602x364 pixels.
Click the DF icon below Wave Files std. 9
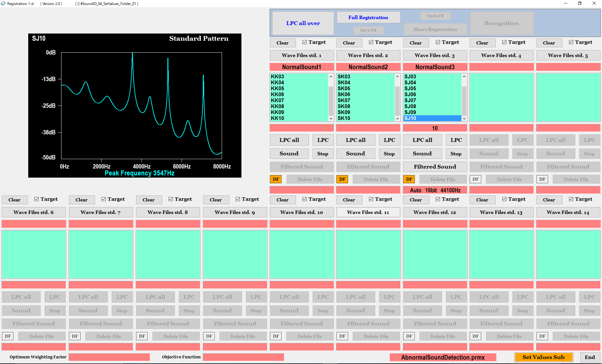pos(209,336)
